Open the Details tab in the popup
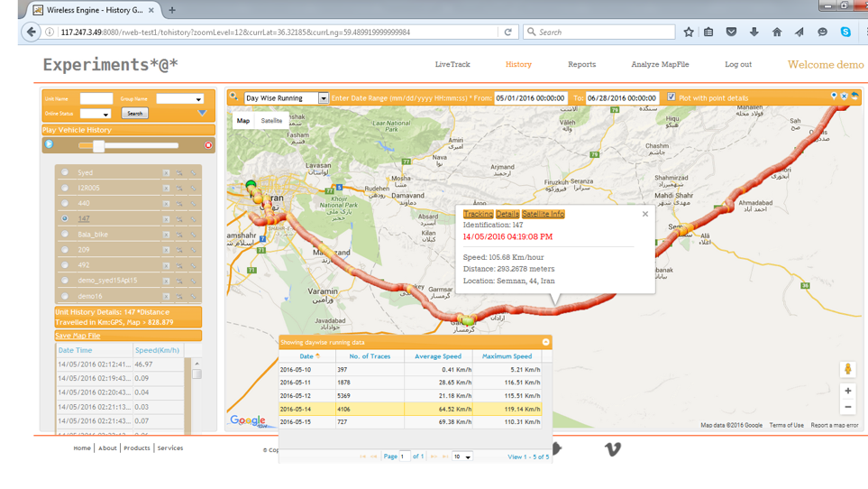This screenshot has height=489, width=868. (507, 214)
